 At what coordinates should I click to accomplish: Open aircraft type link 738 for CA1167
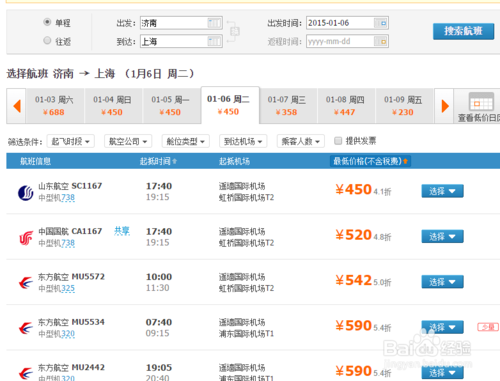[x=68, y=243]
